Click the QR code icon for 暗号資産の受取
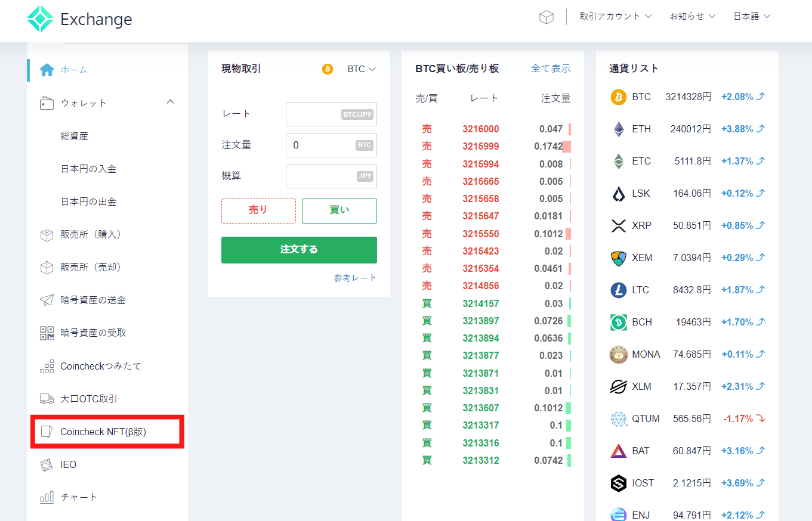This screenshot has width=812, height=521. [x=47, y=333]
